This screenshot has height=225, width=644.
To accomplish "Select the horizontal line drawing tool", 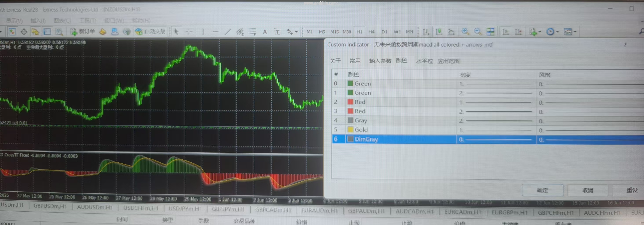I will click(215, 32).
